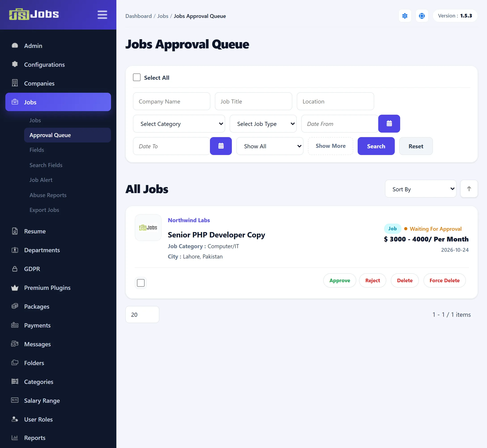
Task: Check the Select All checkbox
Action: [137, 77]
